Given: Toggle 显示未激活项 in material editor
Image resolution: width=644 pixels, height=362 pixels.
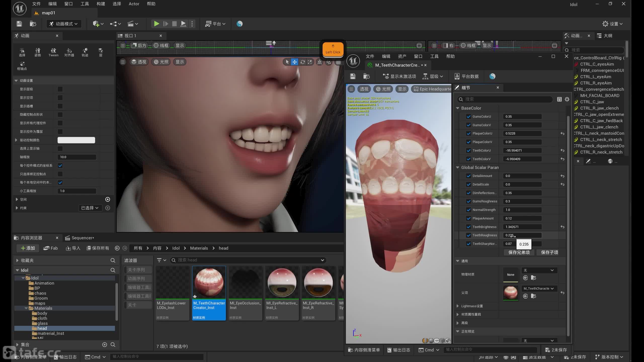Looking at the screenshot, I should tap(399, 76).
